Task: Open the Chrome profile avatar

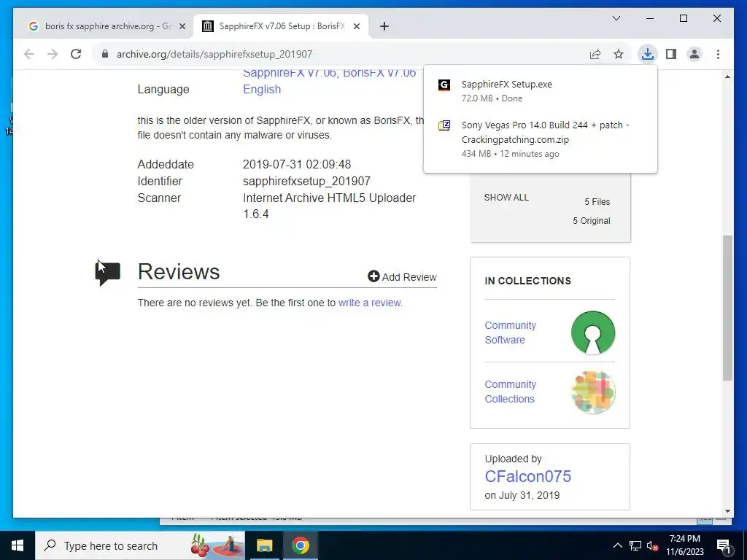Action: 694,54
